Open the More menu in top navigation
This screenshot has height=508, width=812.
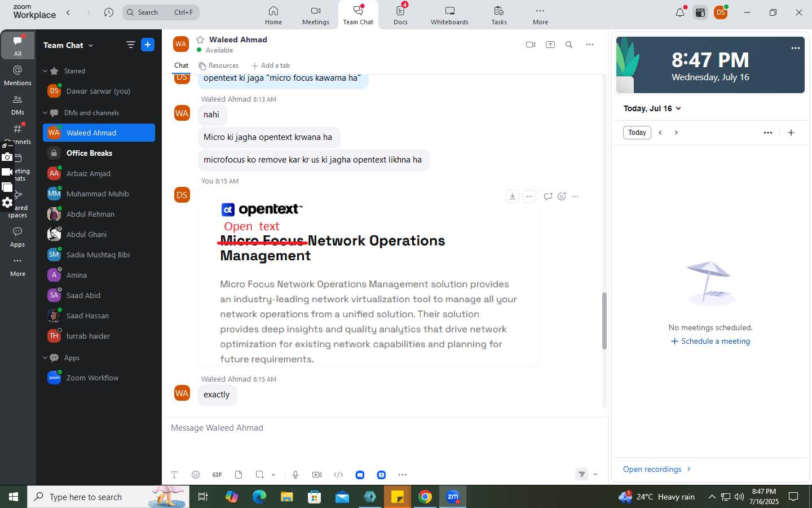(540, 15)
